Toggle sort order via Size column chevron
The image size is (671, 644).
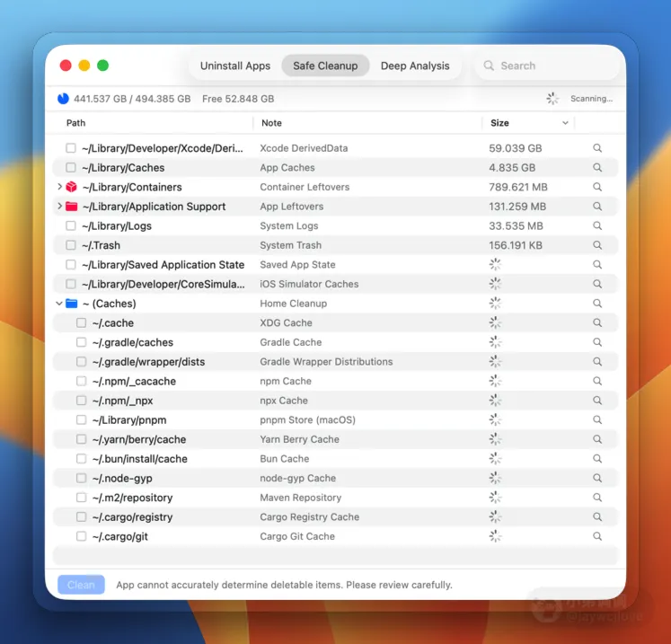[565, 123]
